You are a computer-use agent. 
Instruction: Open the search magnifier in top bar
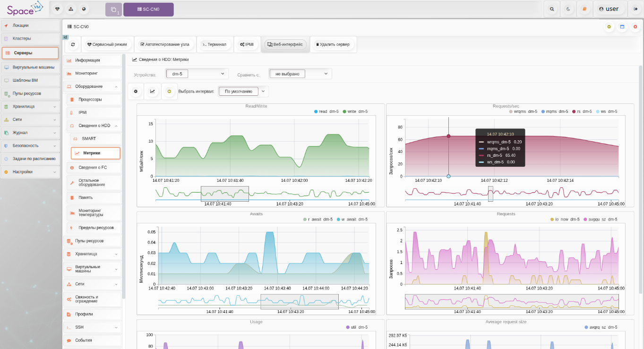coord(552,9)
